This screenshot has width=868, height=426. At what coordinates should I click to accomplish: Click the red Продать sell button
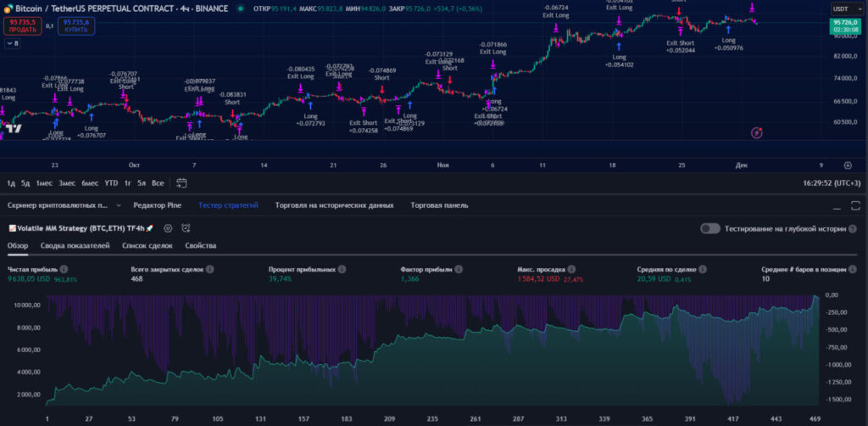(x=23, y=26)
